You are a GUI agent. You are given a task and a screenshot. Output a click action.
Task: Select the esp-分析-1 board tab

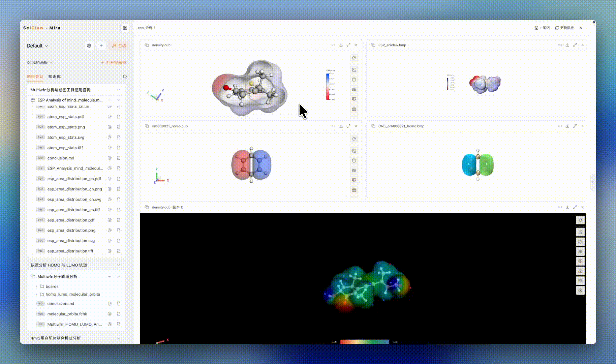(147, 28)
